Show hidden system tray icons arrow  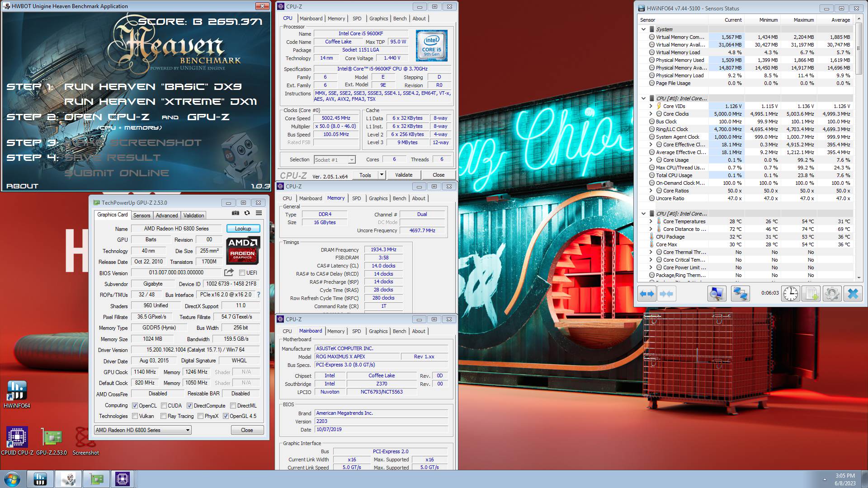(x=824, y=479)
